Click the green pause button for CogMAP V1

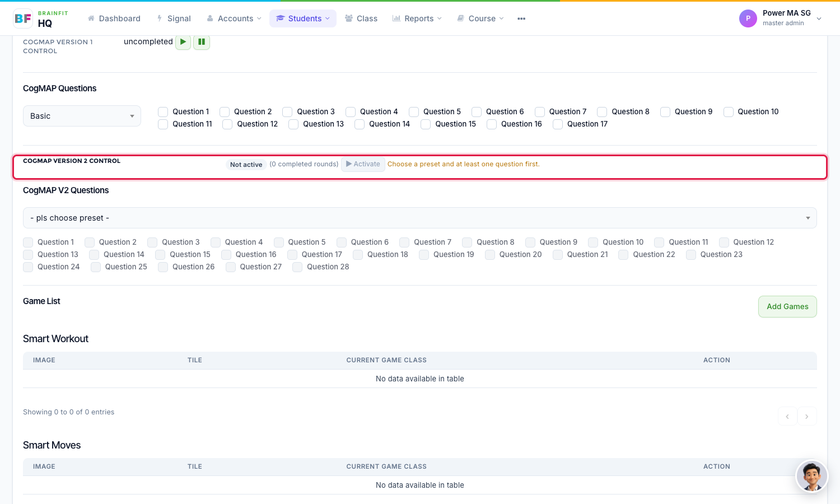tap(202, 42)
